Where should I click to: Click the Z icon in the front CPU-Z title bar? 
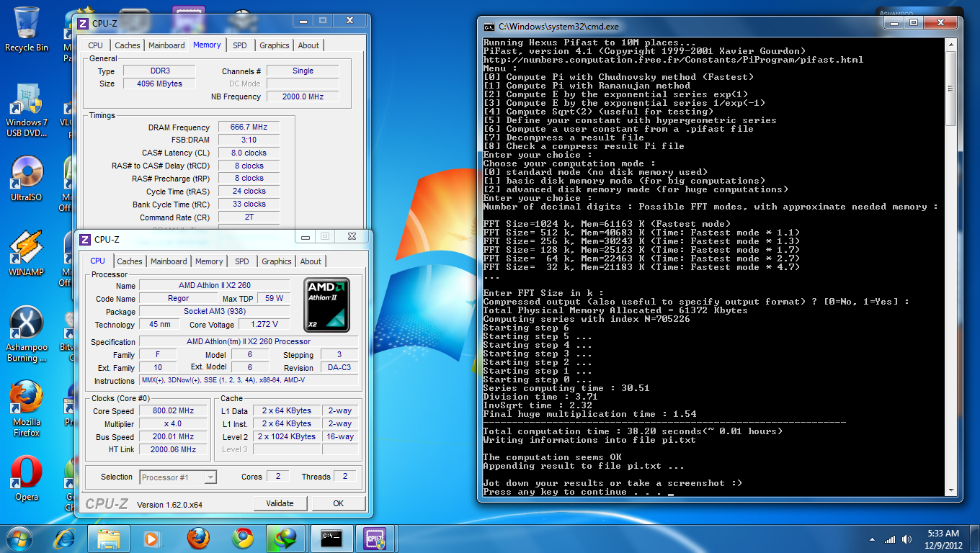[x=84, y=239]
